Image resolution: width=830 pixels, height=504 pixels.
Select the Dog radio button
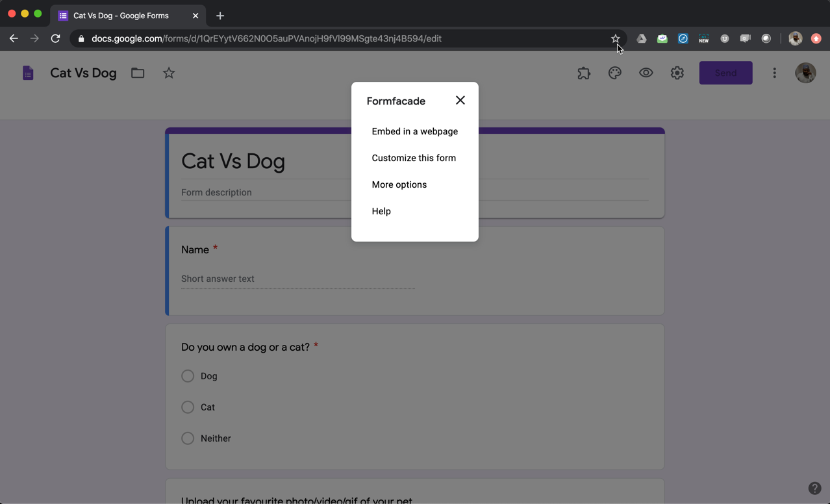point(187,375)
